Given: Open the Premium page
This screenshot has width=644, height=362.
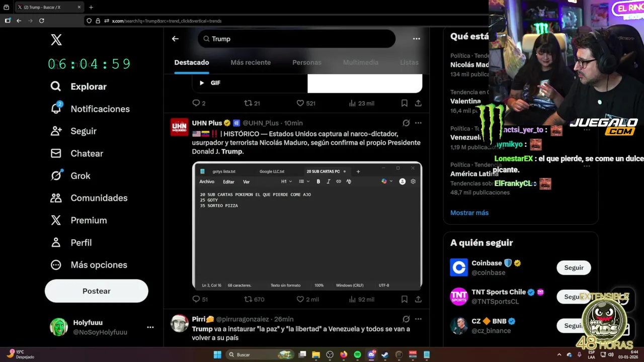Looking at the screenshot, I should tap(78, 220).
